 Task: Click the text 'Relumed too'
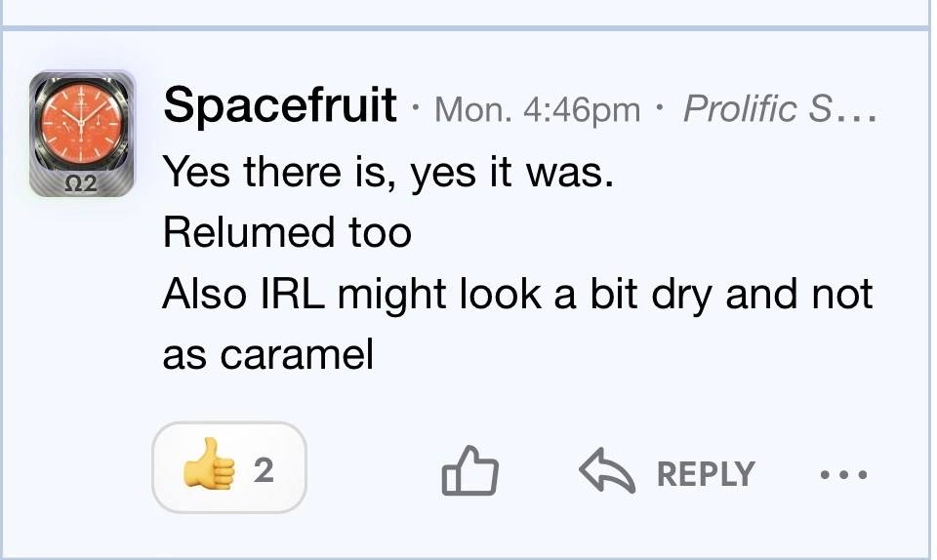pyautogui.click(x=287, y=233)
